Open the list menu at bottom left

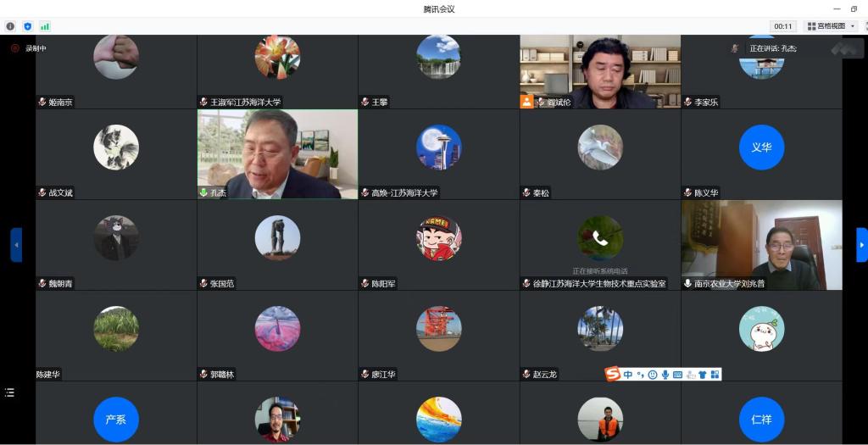point(10,392)
